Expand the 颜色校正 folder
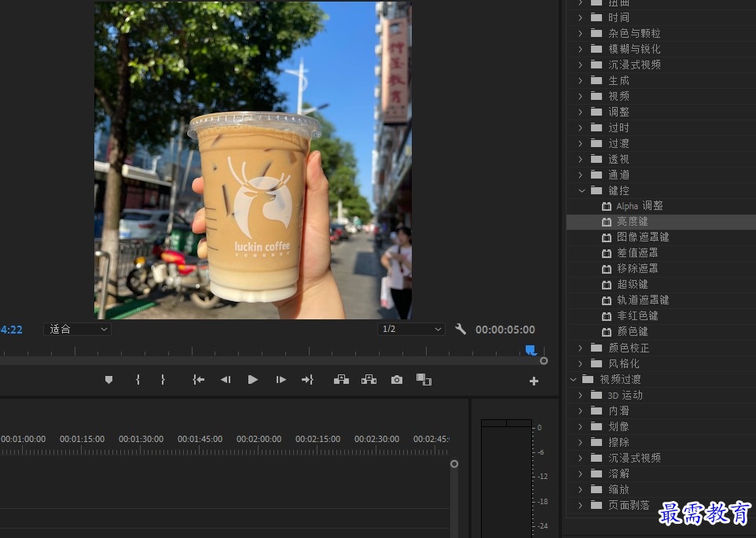 click(581, 348)
